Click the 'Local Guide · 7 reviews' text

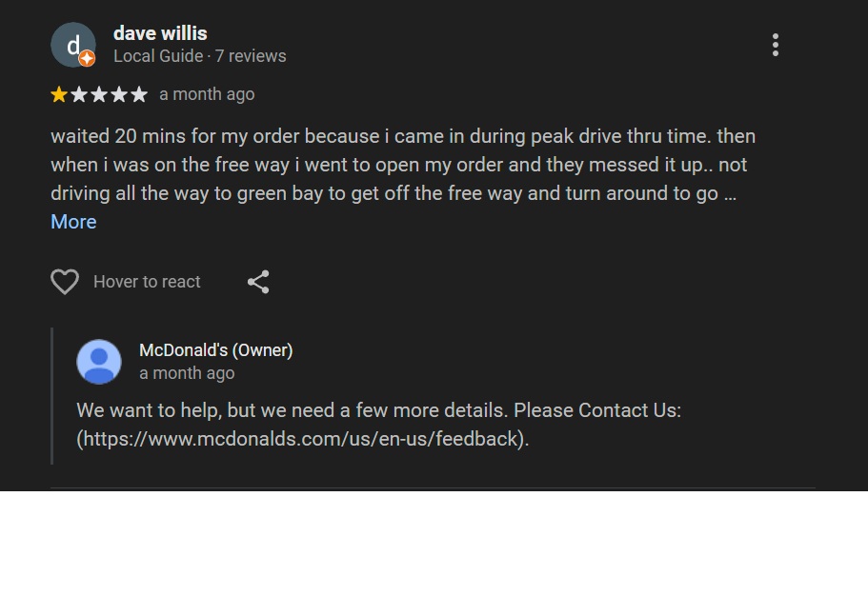tap(199, 56)
